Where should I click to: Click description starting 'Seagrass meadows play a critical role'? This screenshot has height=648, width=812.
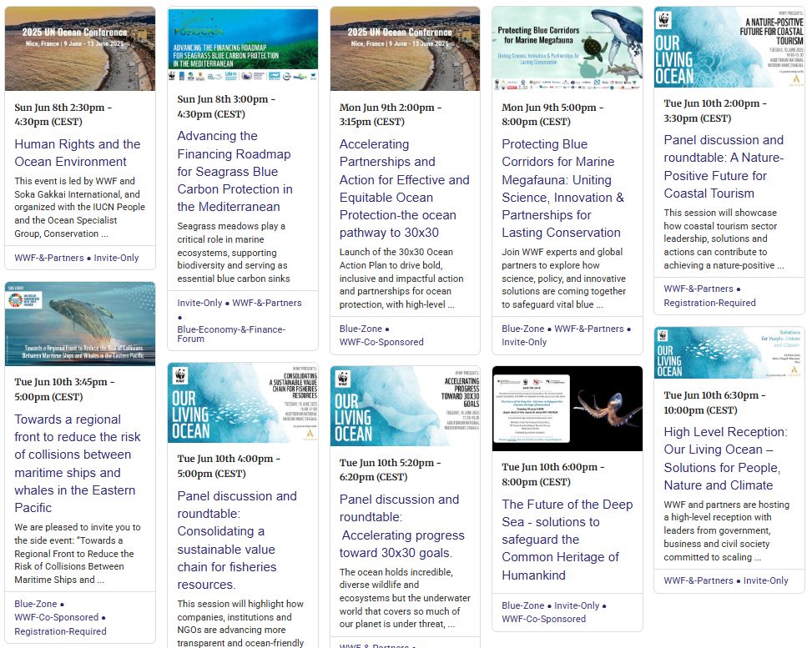234,252
